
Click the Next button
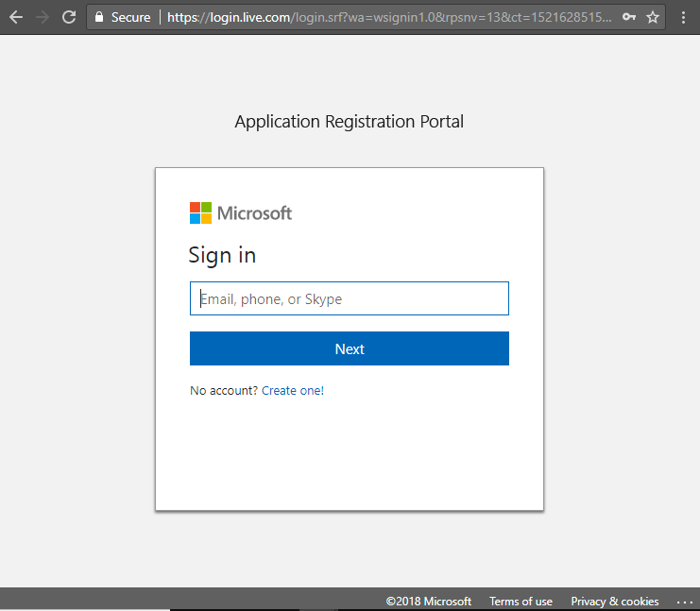pyautogui.click(x=350, y=348)
